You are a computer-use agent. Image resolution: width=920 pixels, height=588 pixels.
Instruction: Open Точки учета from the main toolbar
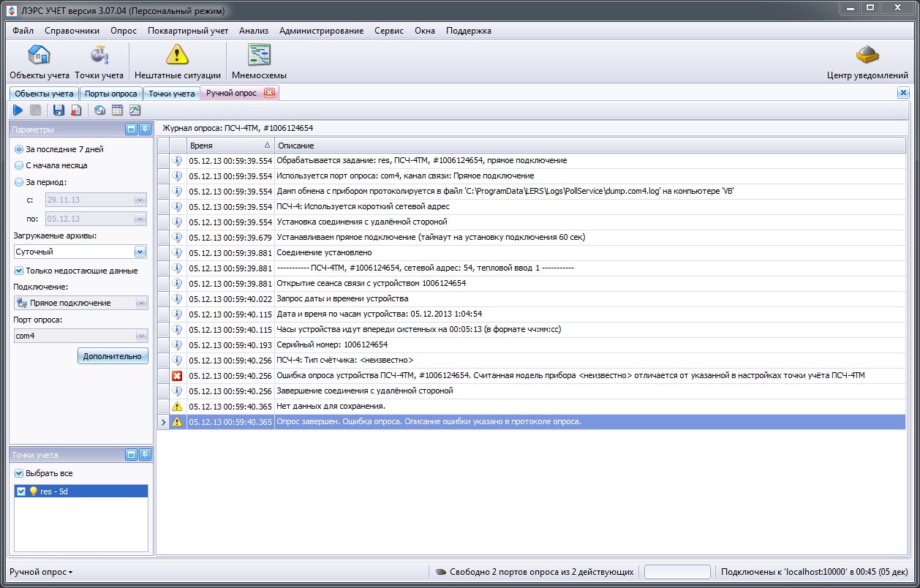[99, 62]
